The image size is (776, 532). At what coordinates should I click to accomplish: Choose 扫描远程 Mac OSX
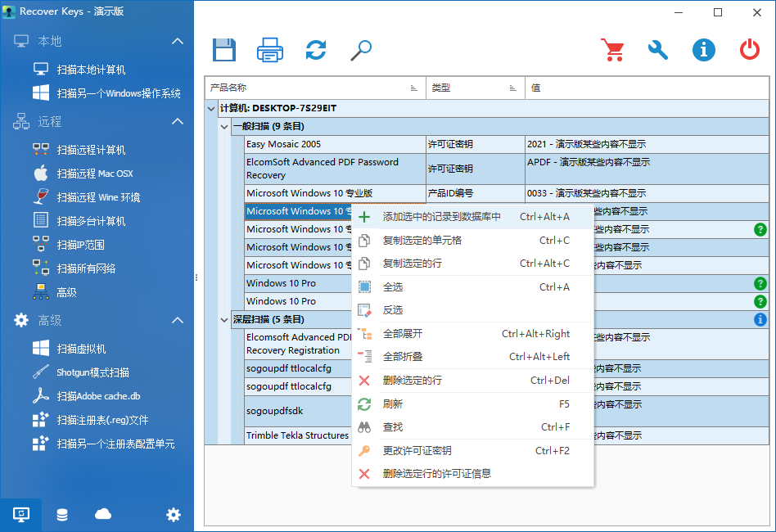(x=95, y=174)
